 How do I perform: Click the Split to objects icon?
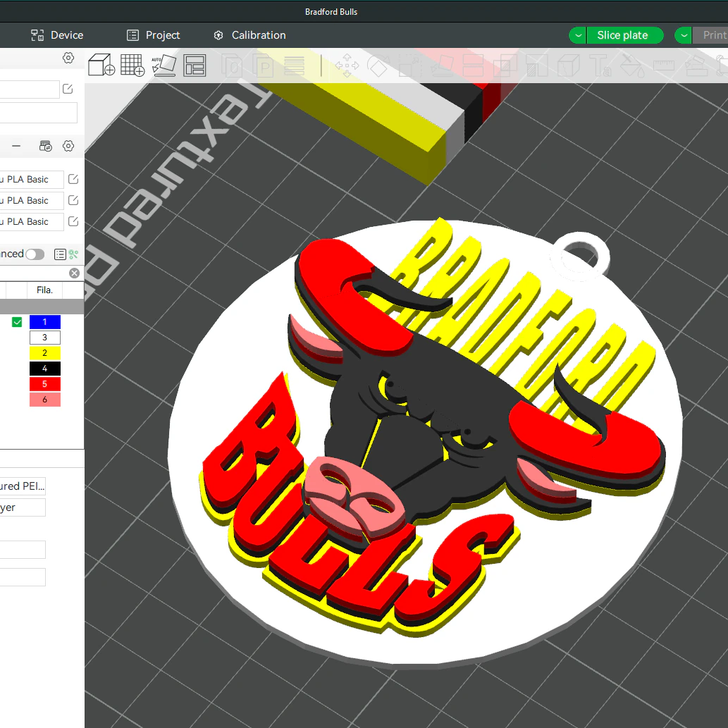pyautogui.click(x=232, y=66)
